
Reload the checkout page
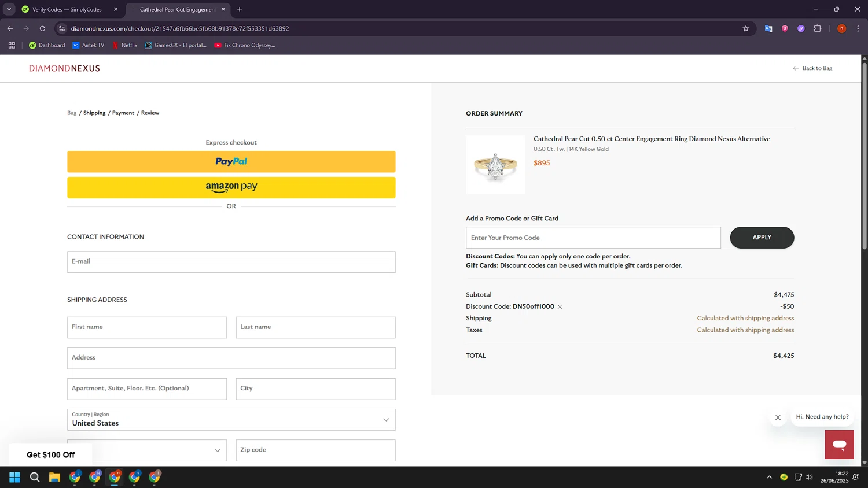(42, 28)
